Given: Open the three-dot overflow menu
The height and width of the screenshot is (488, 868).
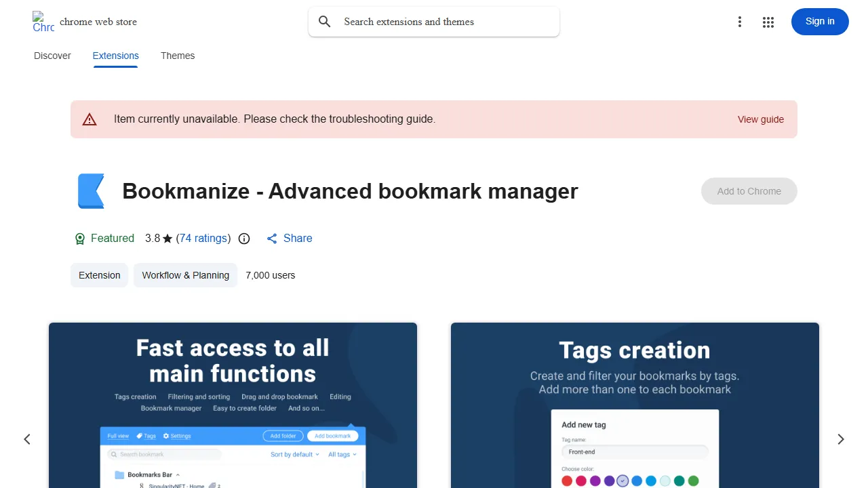Looking at the screenshot, I should 740,22.
